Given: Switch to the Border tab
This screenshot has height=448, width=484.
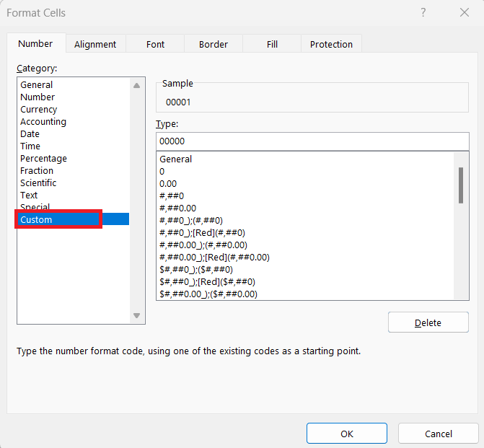Looking at the screenshot, I should [x=214, y=44].
